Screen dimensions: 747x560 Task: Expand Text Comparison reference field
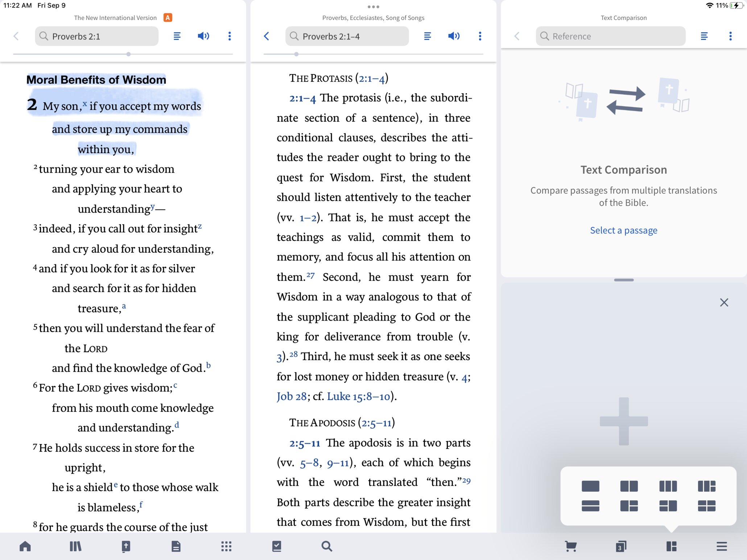(612, 37)
